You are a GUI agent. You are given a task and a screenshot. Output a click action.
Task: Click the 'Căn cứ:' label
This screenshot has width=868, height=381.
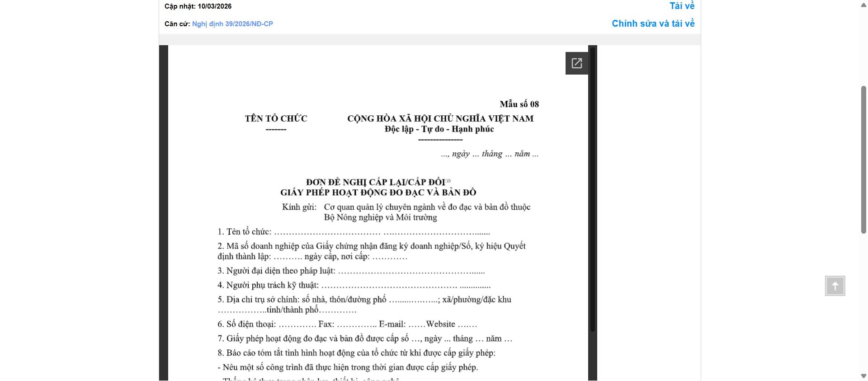click(177, 24)
